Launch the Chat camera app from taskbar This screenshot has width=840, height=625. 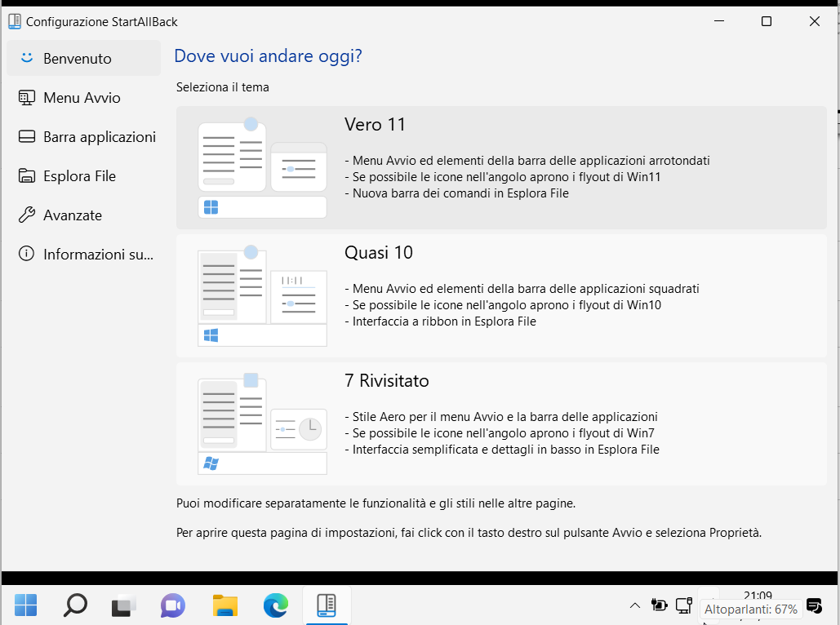click(x=173, y=605)
